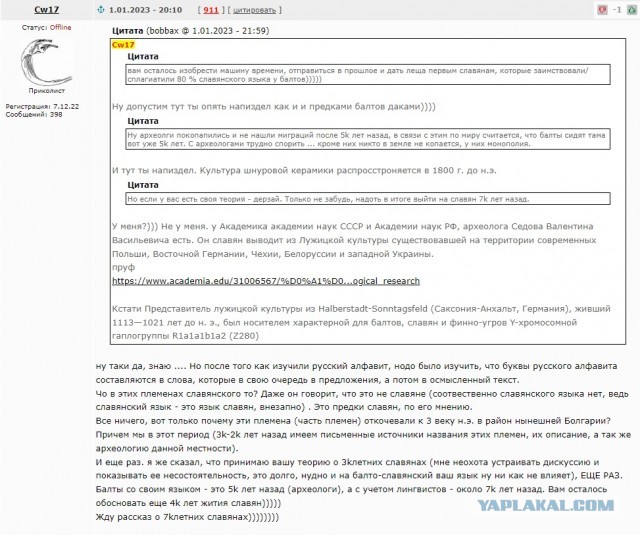Click the post timestamp 1.01.2023 - 20:10
The height and width of the screenshot is (535, 640).
pos(145,10)
